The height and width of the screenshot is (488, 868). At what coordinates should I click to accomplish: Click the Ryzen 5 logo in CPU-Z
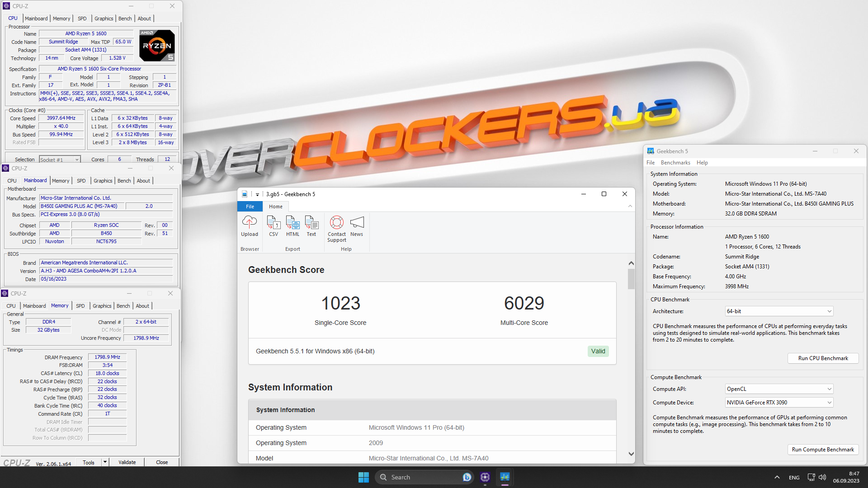(x=157, y=46)
